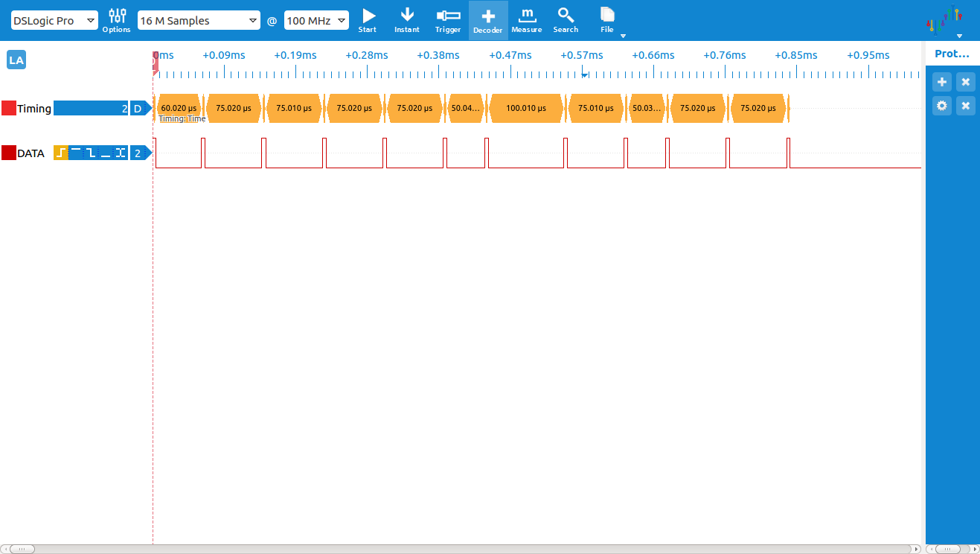
Task: Select falling edge trigger on DATA channel
Action: click(91, 153)
